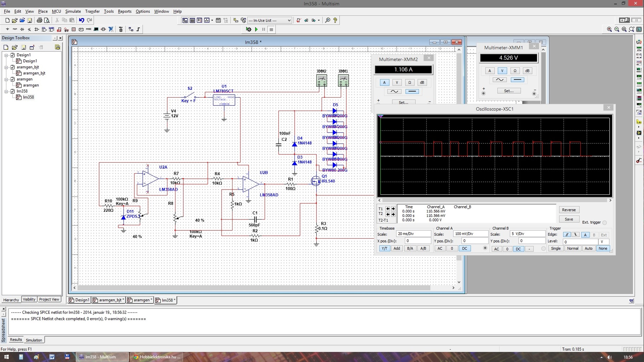The width and height of the screenshot is (644, 362).
Task: Click the Undo arrow in the toolbar
Action: click(x=82, y=20)
